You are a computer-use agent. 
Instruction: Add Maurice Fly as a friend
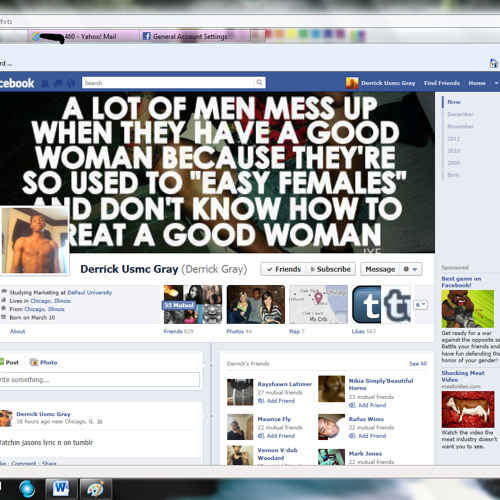point(276,436)
